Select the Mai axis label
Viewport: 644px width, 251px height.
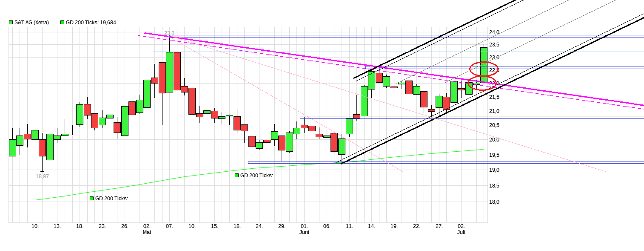147,232
